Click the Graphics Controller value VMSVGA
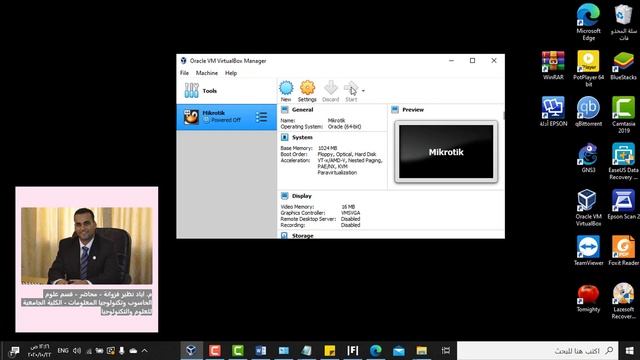Screen dimensions: 640x360 click(x=351, y=213)
